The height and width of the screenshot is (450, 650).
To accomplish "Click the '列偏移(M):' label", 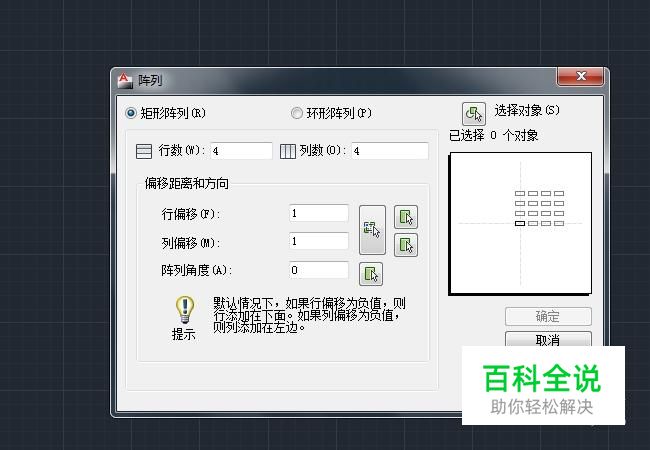I will [x=191, y=242].
